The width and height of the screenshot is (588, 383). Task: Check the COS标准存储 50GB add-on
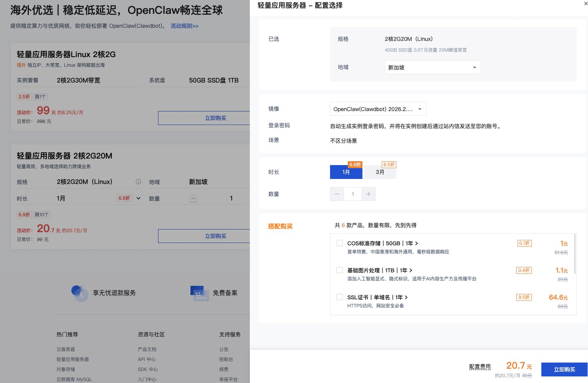[x=340, y=243]
